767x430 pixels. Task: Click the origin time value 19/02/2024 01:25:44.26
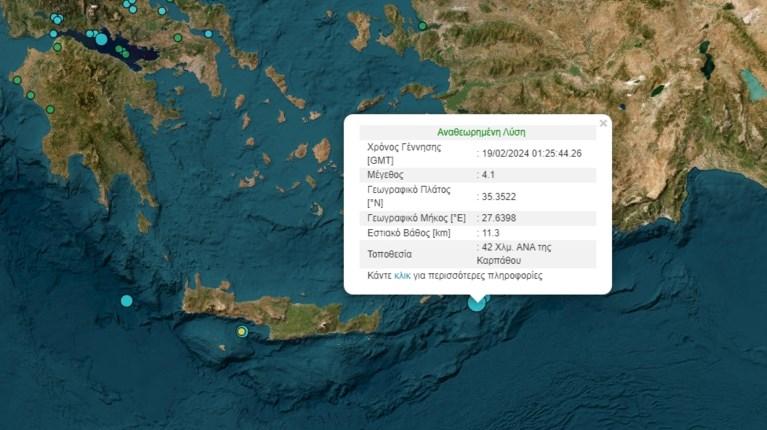530,152
